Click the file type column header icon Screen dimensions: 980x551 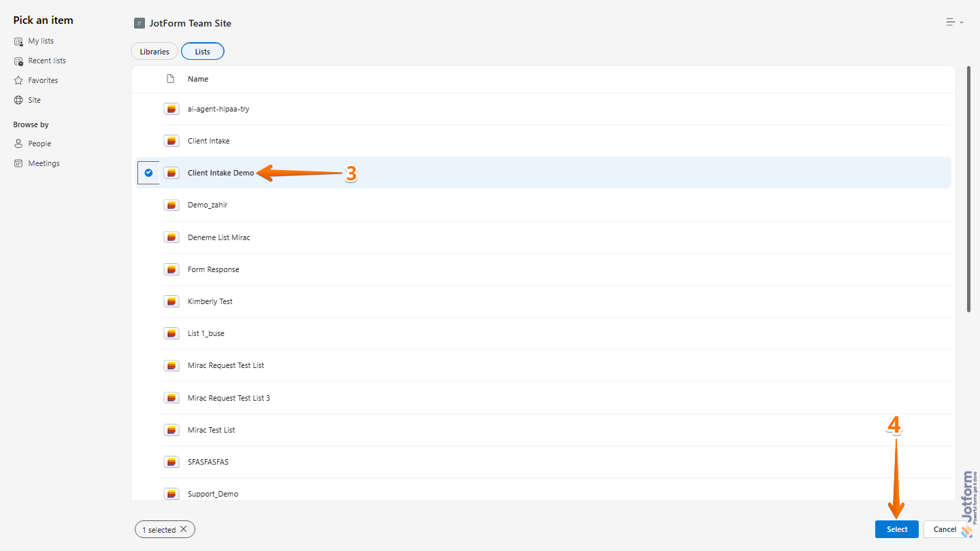[170, 79]
